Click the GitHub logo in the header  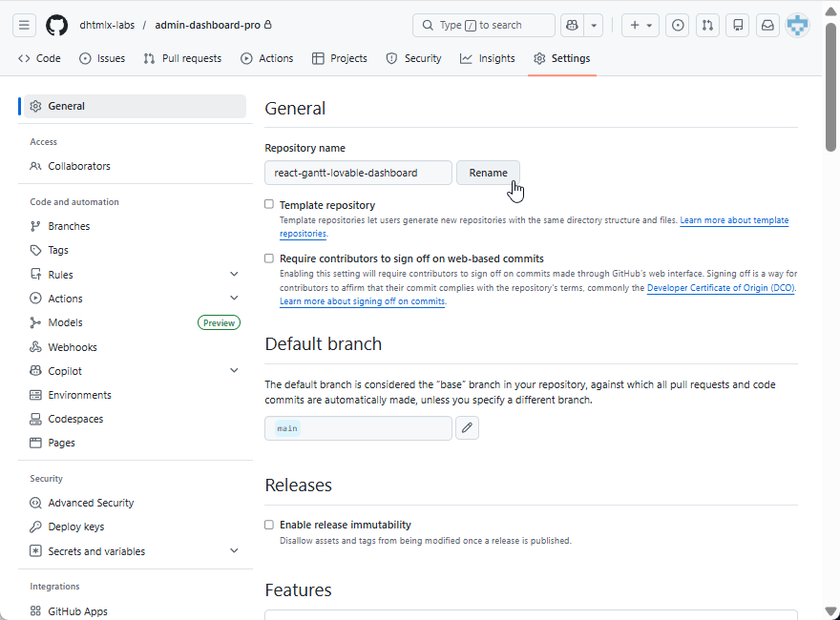coord(56,25)
